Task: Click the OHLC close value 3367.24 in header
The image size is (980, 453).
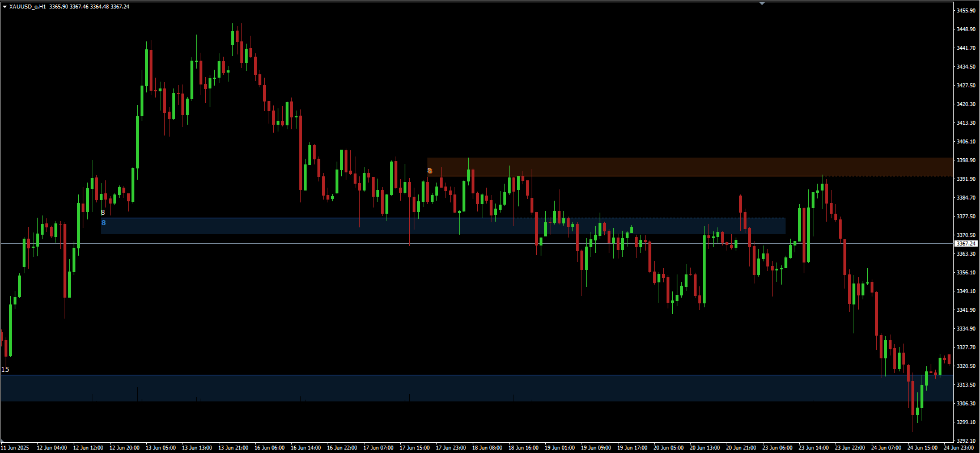Action: tap(120, 7)
